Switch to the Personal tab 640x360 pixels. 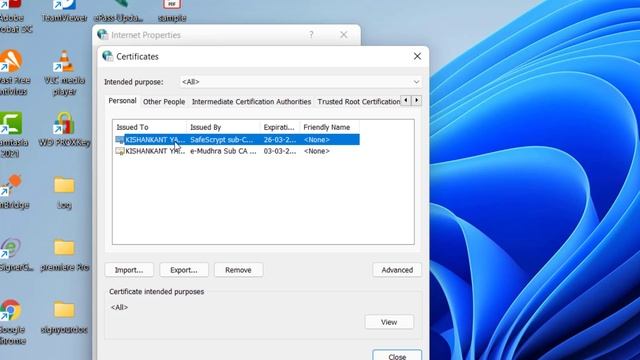(122, 101)
